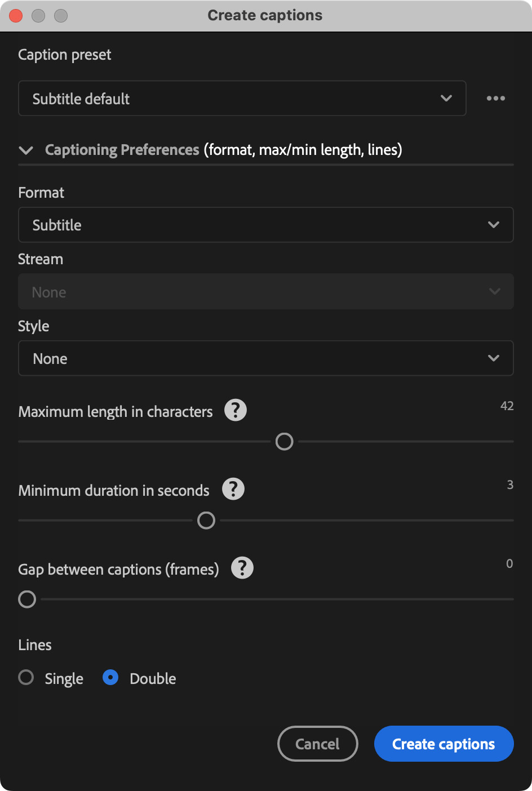Click the blue Create captions button

[444, 744]
